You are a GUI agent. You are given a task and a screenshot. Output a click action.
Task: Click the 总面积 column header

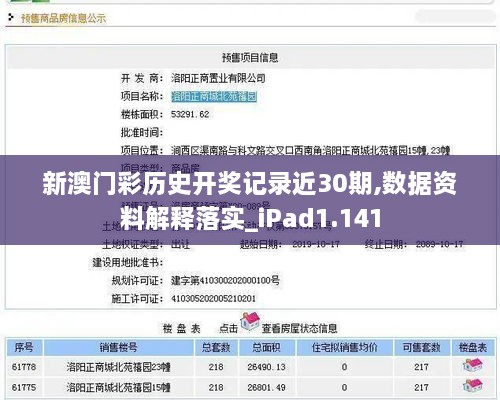click(x=266, y=348)
